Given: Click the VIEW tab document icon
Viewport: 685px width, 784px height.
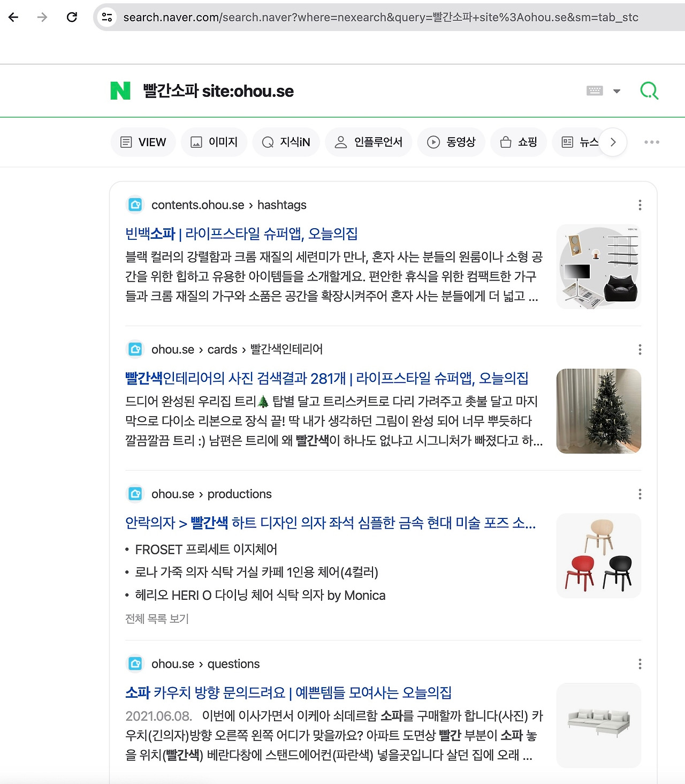Looking at the screenshot, I should (x=126, y=142).
